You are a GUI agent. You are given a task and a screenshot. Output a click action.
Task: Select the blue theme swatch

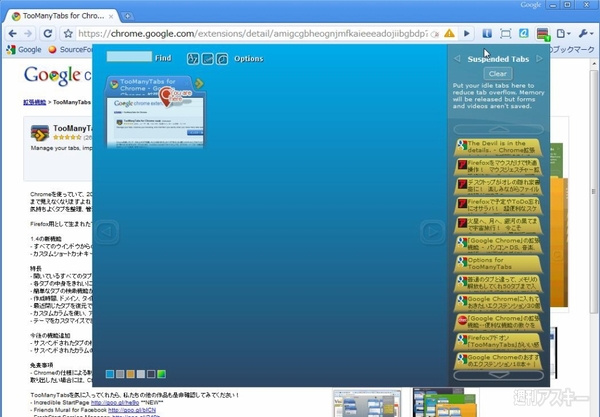coord(110,374)
